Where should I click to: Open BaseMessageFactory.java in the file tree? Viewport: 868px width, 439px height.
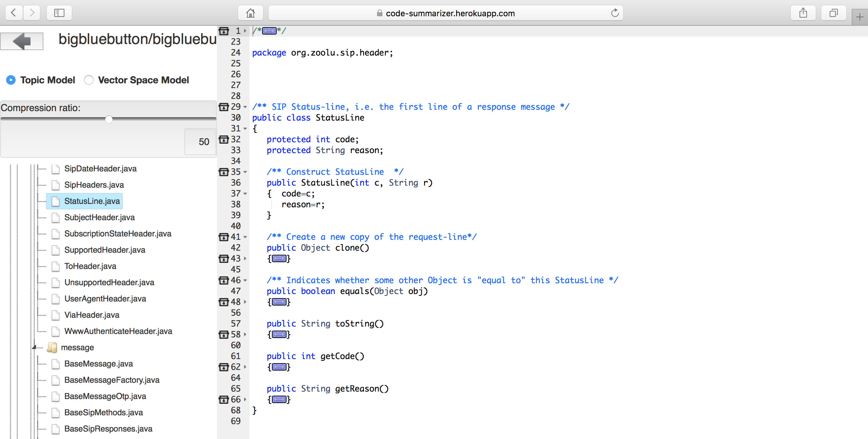(x=112, y=380)
